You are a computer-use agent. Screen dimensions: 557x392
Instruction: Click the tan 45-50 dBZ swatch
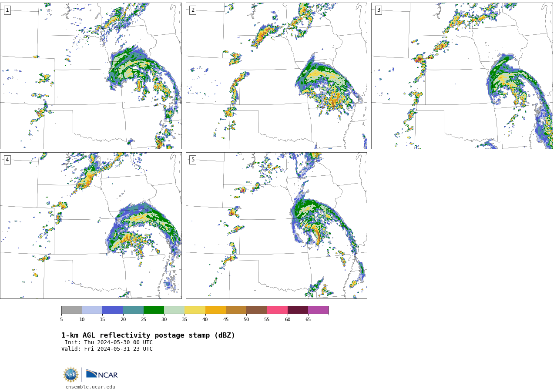click(236, 310)
